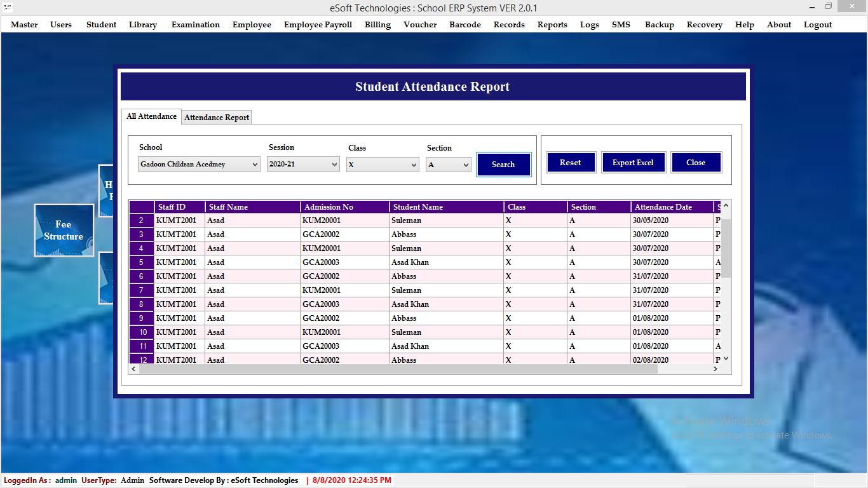Viewport: 868px width, 488px height.
Task: Export attendance with Export Excel button
Action: [x=633, y=163]
